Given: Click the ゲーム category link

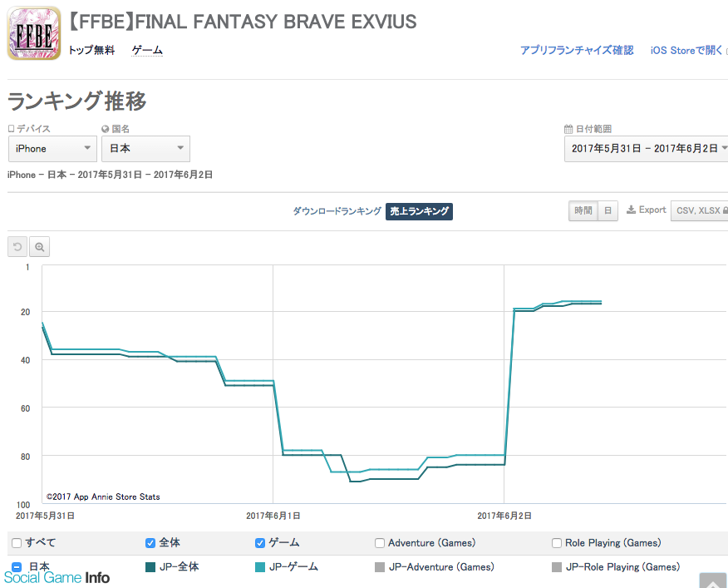Looking at the screenshot, I should pyautogui.click(x=147, y=50).
